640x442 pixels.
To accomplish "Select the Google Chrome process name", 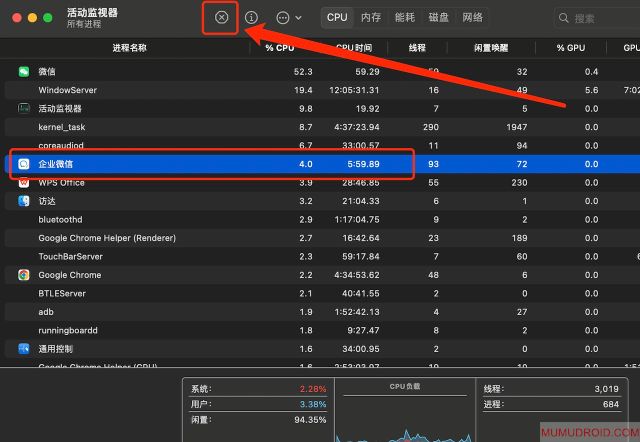I will pyautogui.click(x=70, y=275).
